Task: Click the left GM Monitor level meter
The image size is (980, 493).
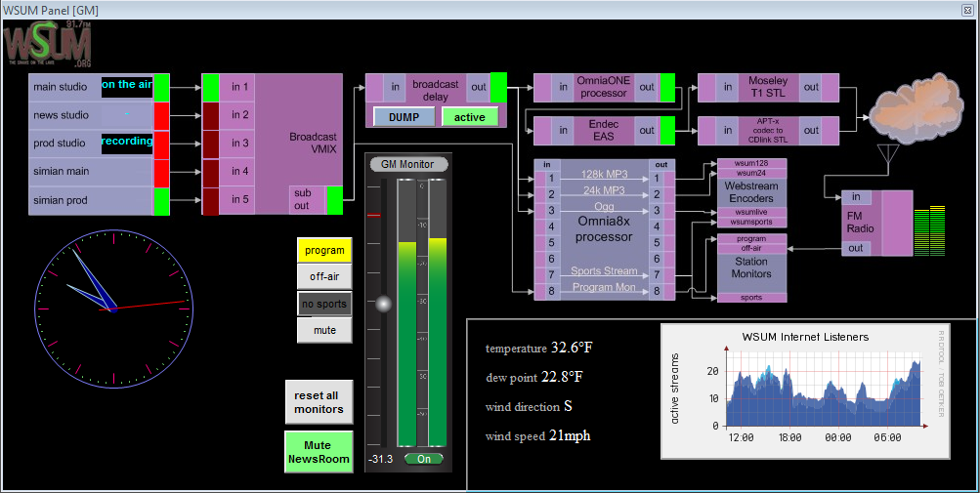Action: click(406, 313)
